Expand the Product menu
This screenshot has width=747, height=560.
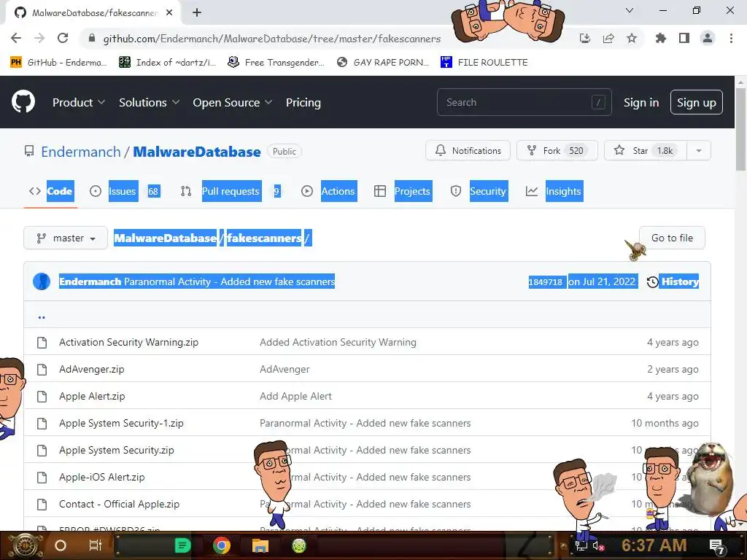(x=79, y=102)
